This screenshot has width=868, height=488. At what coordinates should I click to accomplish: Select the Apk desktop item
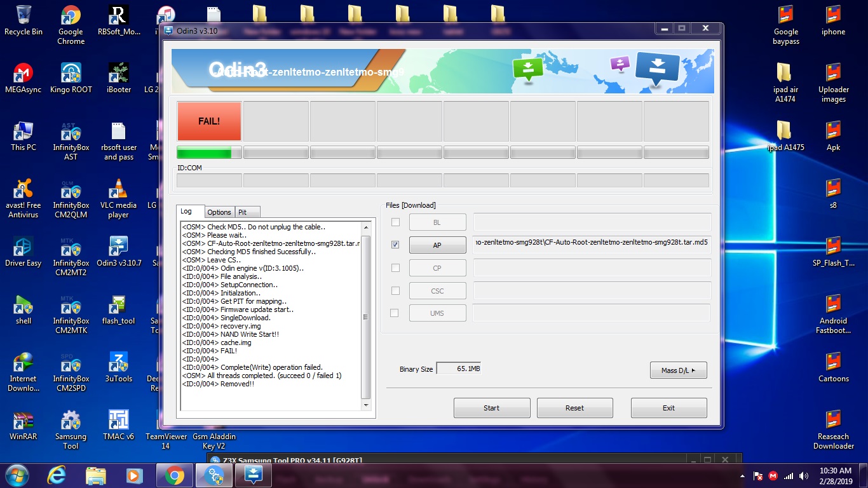(x=834, y=136)
